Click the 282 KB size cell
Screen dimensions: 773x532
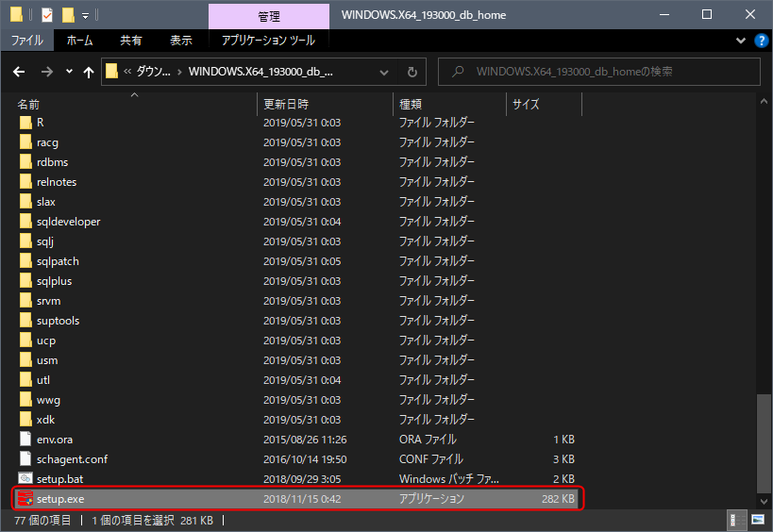click(x=558, y=499)
